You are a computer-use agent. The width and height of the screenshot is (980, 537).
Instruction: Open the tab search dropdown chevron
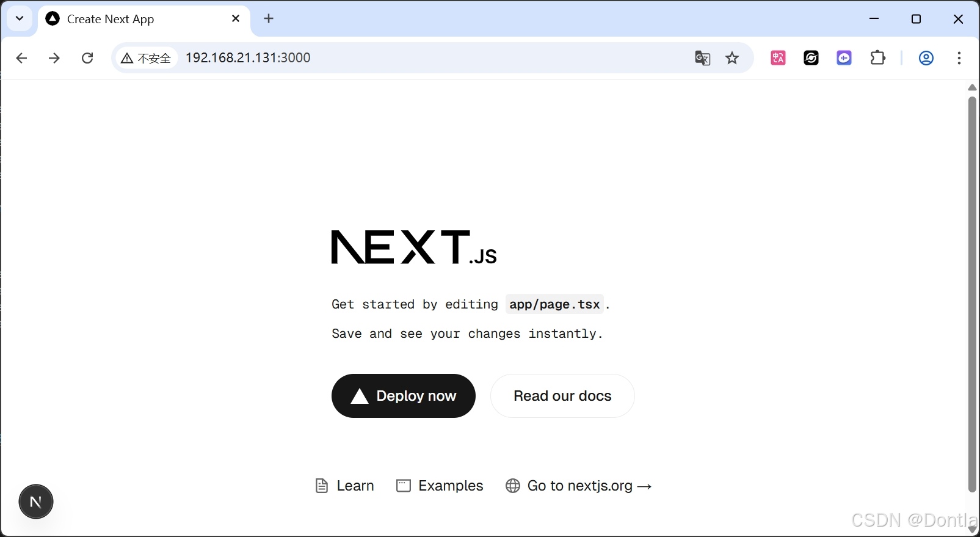[x=20, y=18]
